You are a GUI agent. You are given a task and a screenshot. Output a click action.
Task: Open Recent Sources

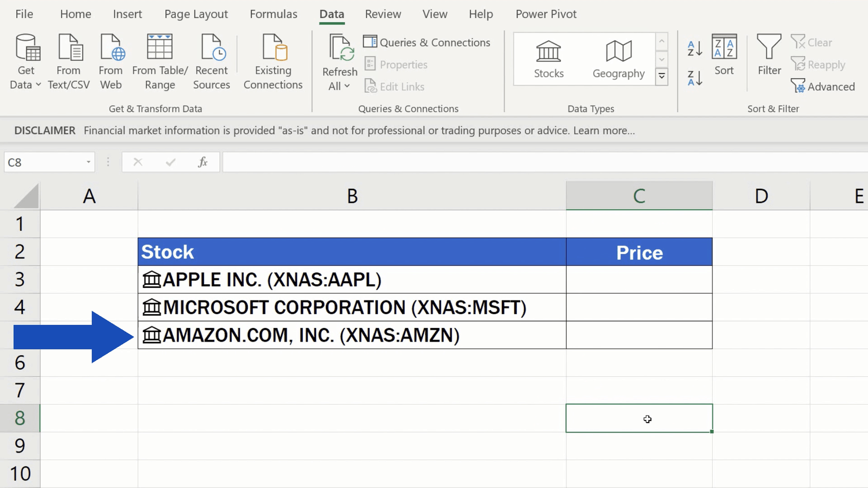pos(211,61)
